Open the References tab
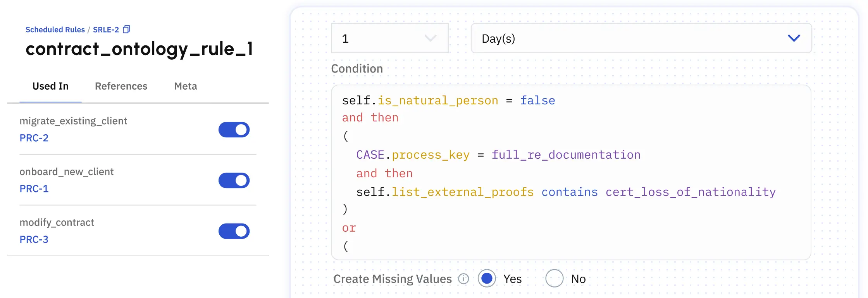The height and width of the screenshot is (298, 868). pyautogui.click(x=121, y=86)
